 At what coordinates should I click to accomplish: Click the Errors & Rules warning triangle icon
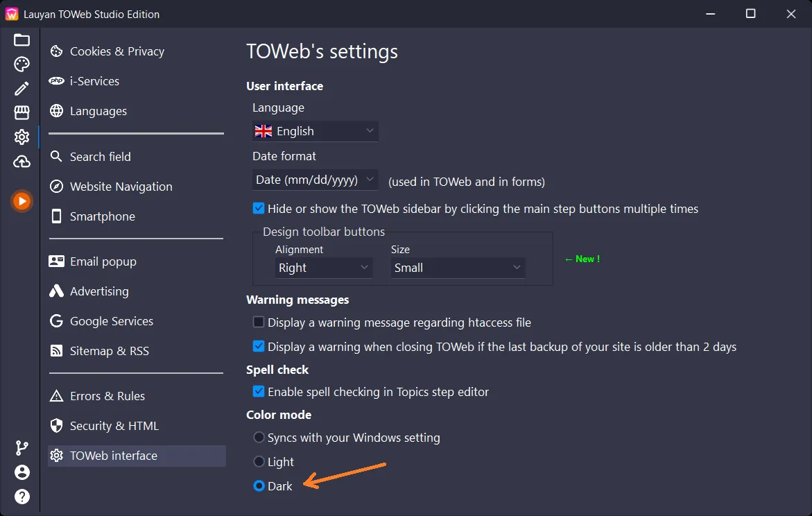[x=56, y=396]
